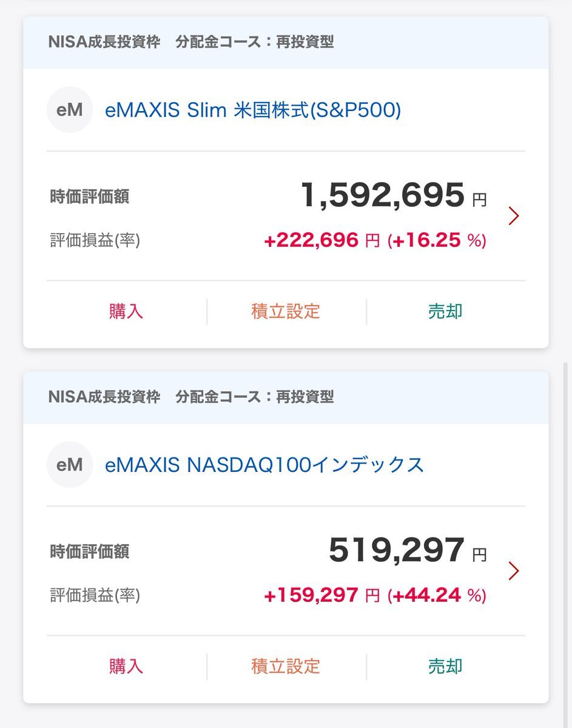Click the NISA成長投資枠 header above the NASDAQ100 fund

tap(104, 397)
